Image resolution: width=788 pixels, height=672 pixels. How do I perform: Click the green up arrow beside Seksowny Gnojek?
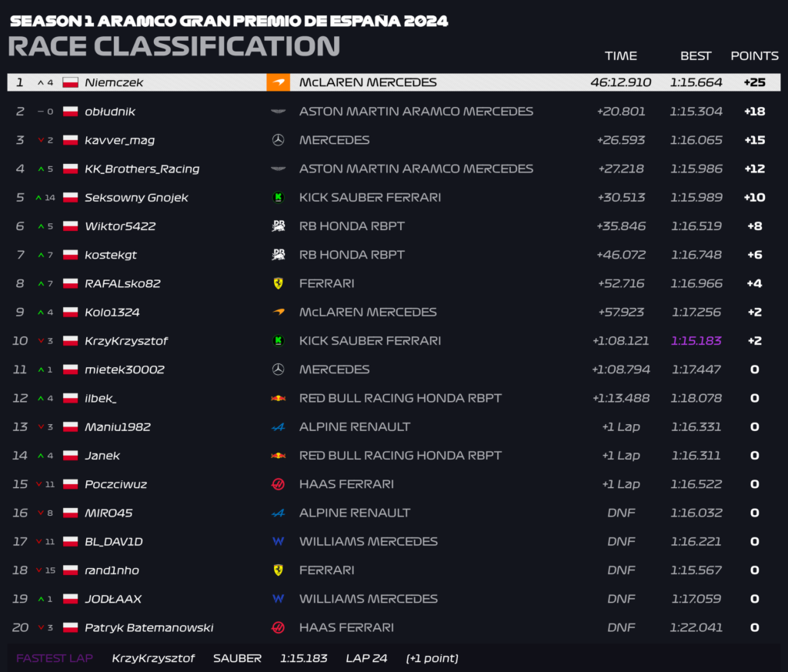(x=38, y=198)
